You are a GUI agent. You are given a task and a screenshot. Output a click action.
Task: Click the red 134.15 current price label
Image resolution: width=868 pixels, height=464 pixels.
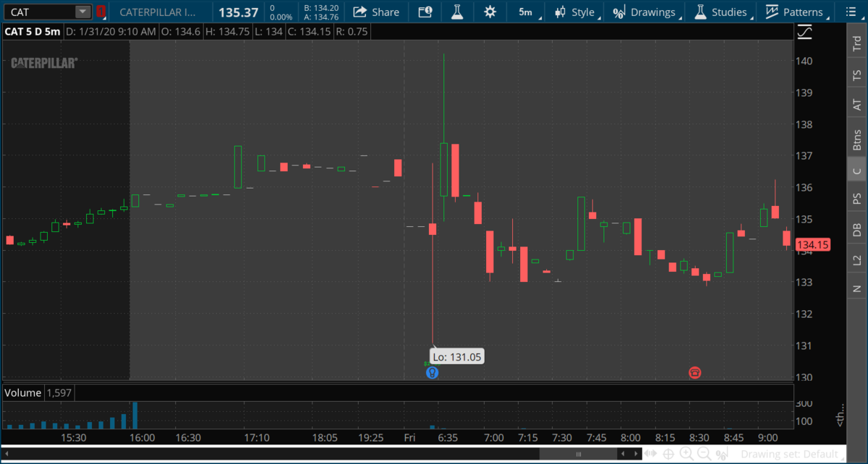[813, 244]
